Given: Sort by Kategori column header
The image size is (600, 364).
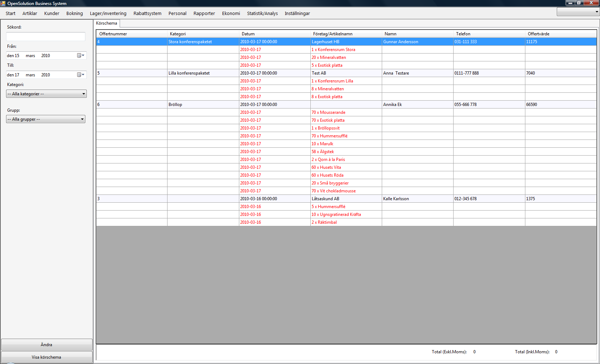Looking at the screenshot, I should point(203,34).
